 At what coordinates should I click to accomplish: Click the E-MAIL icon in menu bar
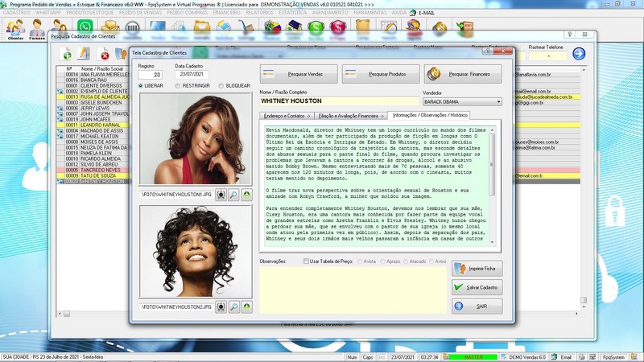413,13
